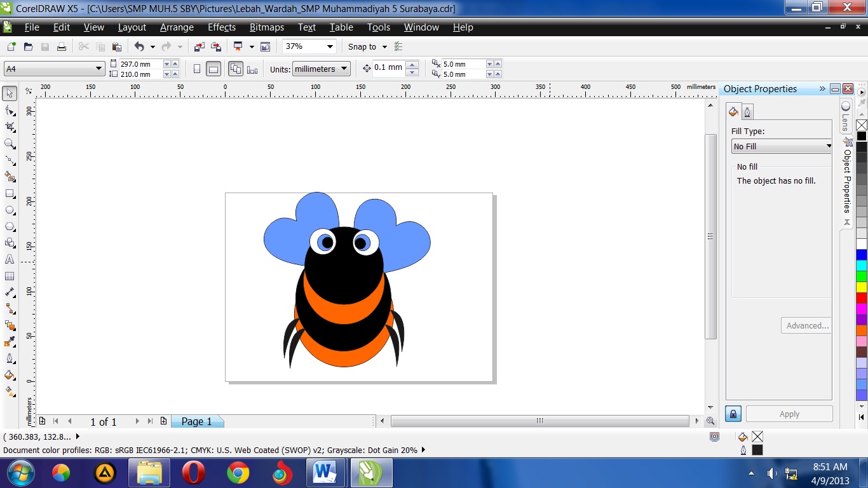Image resolution: width=868 pixels, height=488 pixels.
Task: Pick the cyan color swatch in palette
Action: tap(862, 265)
